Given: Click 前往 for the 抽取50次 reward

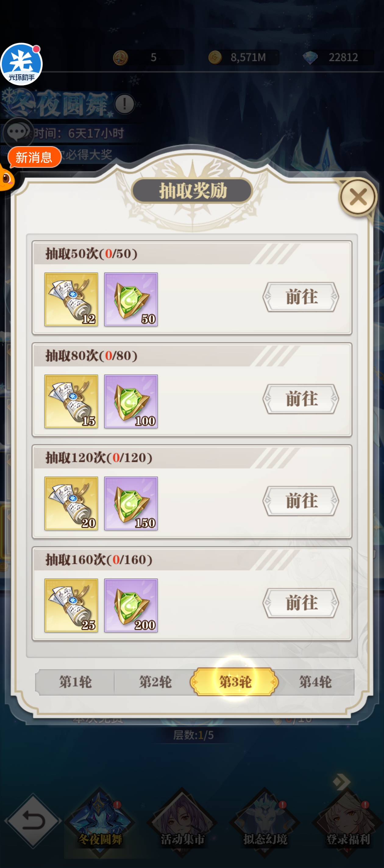Looking at the screenshot, I should [x=301, y=297].
